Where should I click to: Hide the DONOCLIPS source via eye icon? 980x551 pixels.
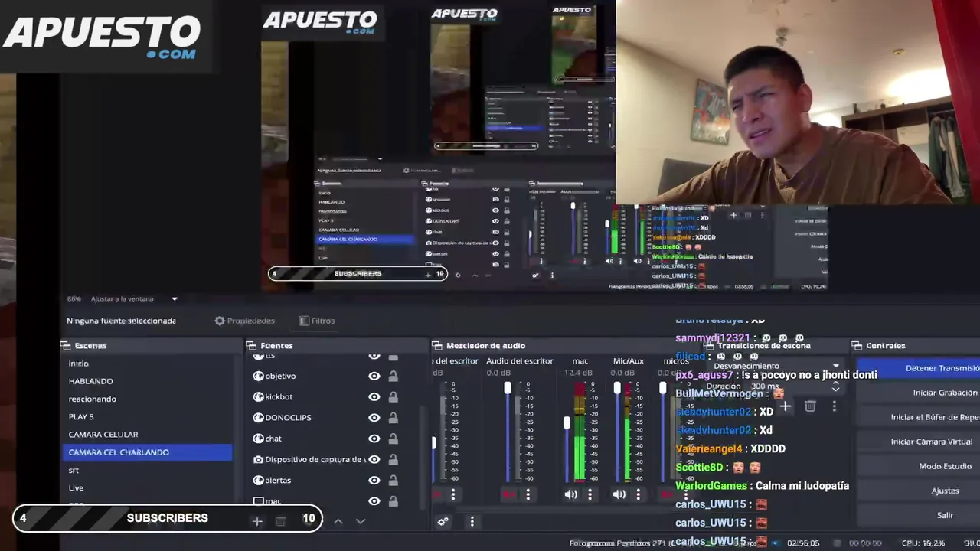374,418
